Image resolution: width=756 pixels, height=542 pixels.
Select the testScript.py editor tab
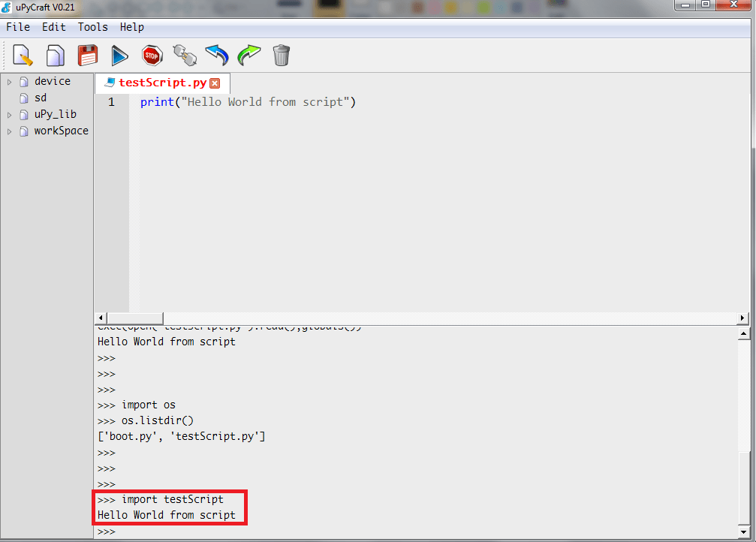pos(164,83)
